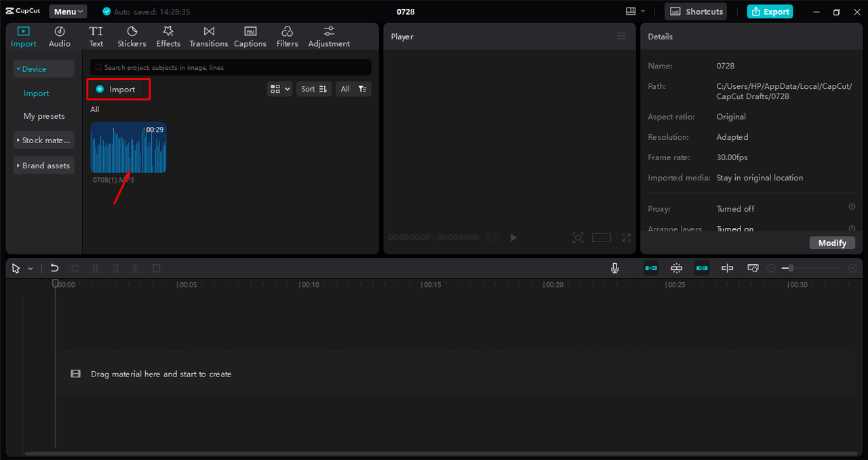This screenshot has width=868, height=460.
Task: Select My presets in sidebar
Action: [x=44, y=116]
